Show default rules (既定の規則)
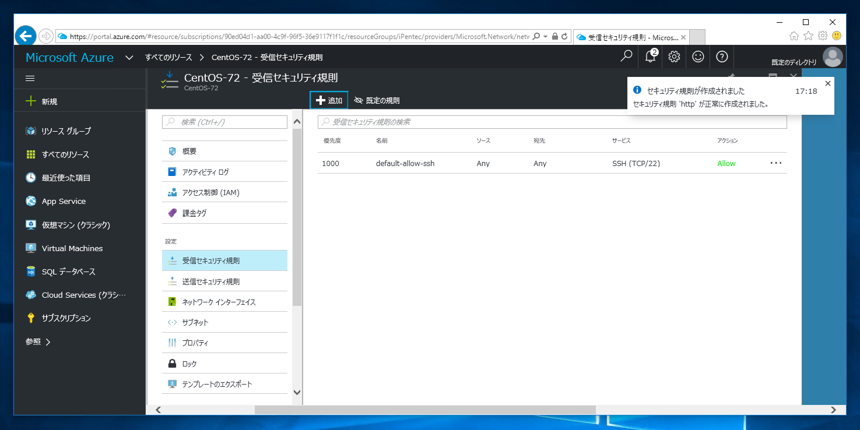The image size is (860, 430). click(377, 100)
